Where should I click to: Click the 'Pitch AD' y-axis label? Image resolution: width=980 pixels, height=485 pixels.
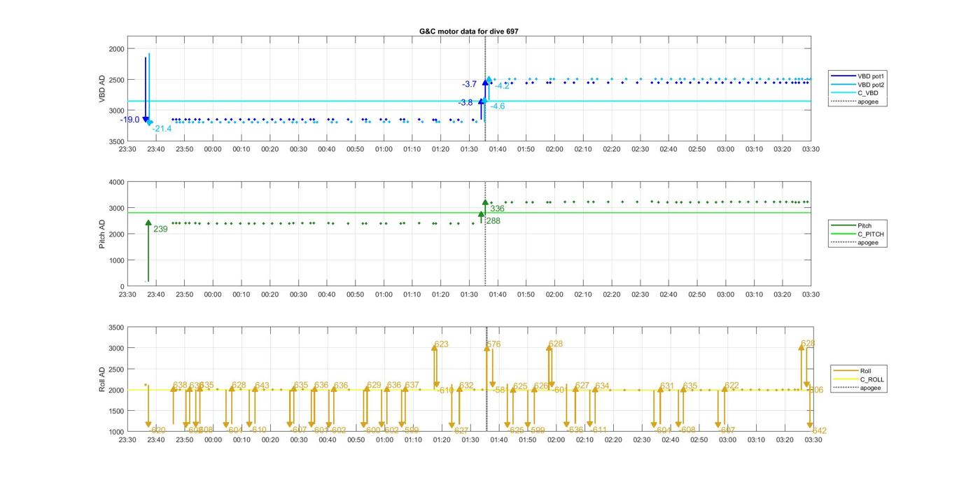pos(102,234)
